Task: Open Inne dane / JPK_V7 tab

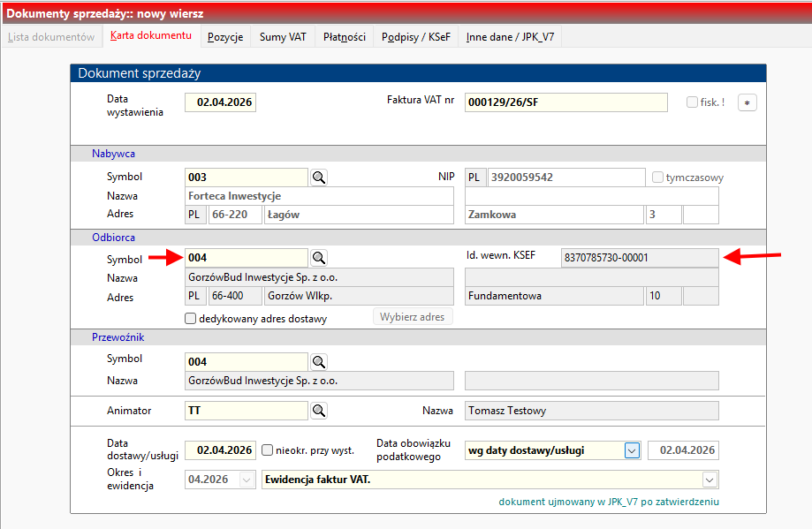Action: (510, 37)
